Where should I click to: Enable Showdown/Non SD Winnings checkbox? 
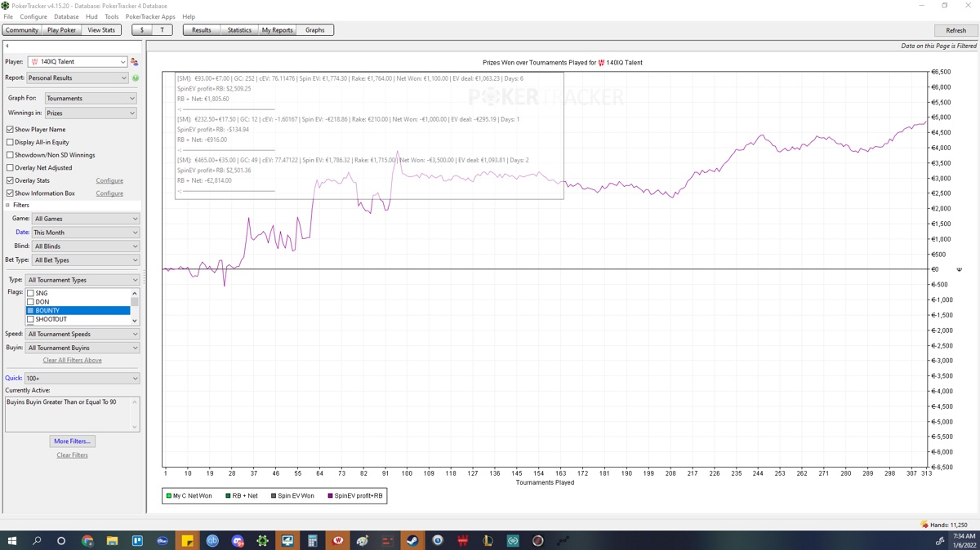pos(10,155)
